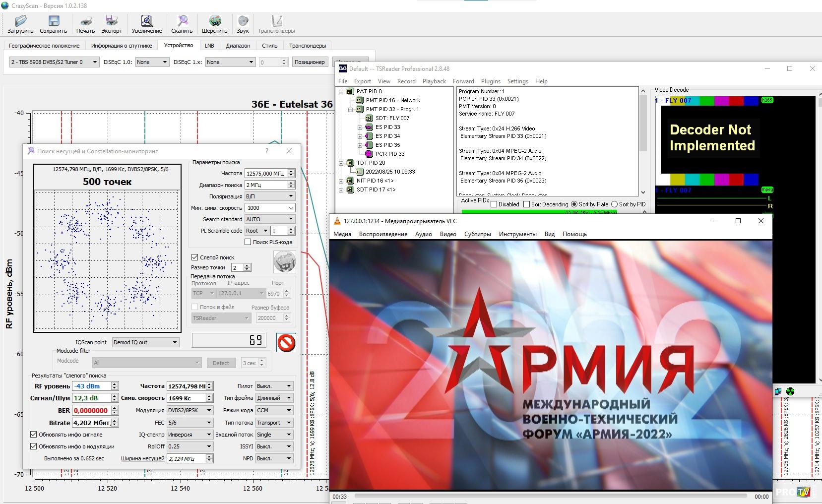Click the Ширина несущей link
822x504 pixels.
tap(142, 459)
